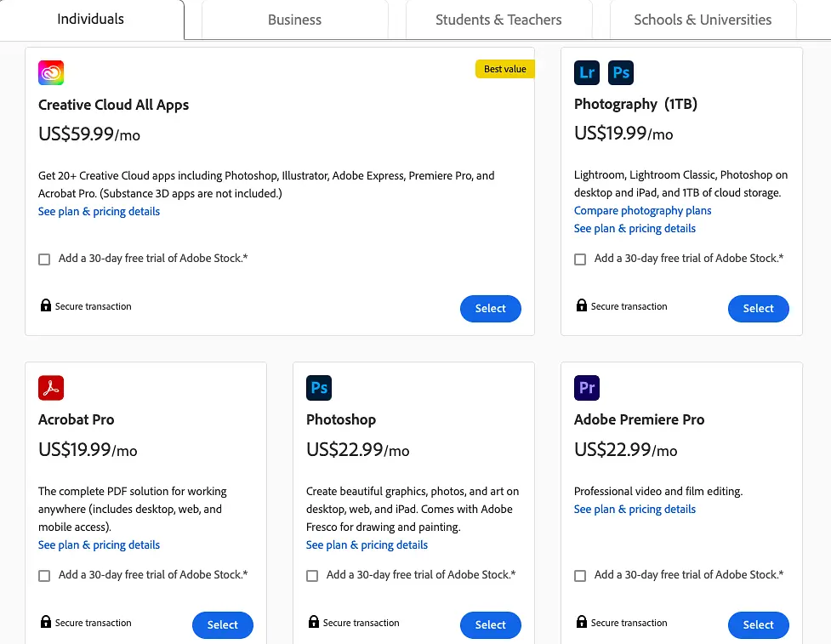Enable Adobe Stock trial for Premiere Pro
This screenshot has width=831, height=644.
(x=580, y=576)
